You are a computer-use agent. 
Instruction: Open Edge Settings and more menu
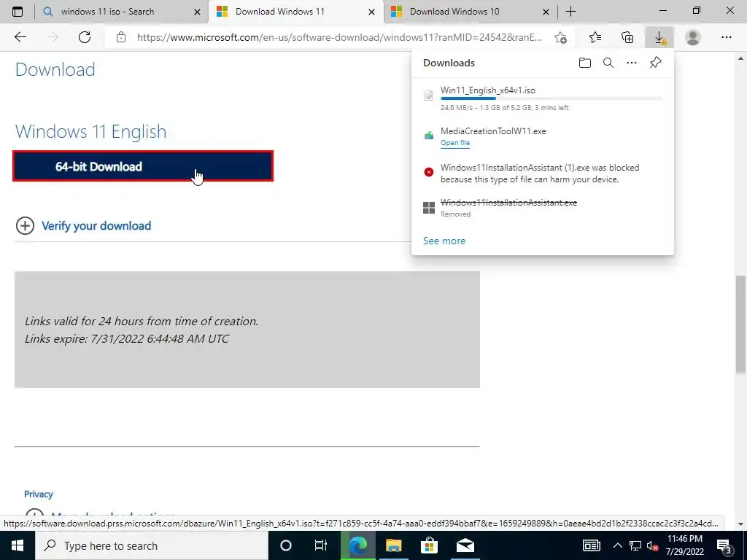[726, 37]
